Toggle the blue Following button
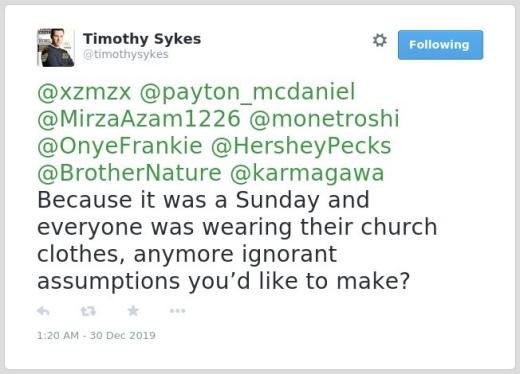 [x=440, y=45]
